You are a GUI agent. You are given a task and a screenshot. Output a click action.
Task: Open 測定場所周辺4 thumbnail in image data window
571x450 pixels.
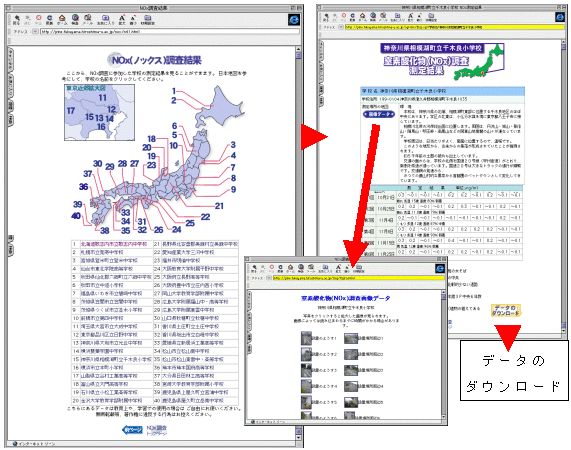[351, 387]
